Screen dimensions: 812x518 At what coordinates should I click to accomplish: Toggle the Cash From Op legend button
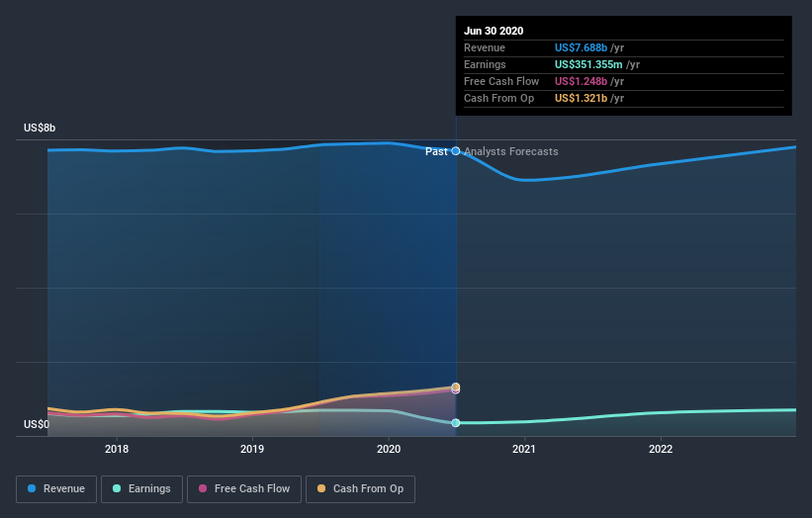(x=360, y=489)
